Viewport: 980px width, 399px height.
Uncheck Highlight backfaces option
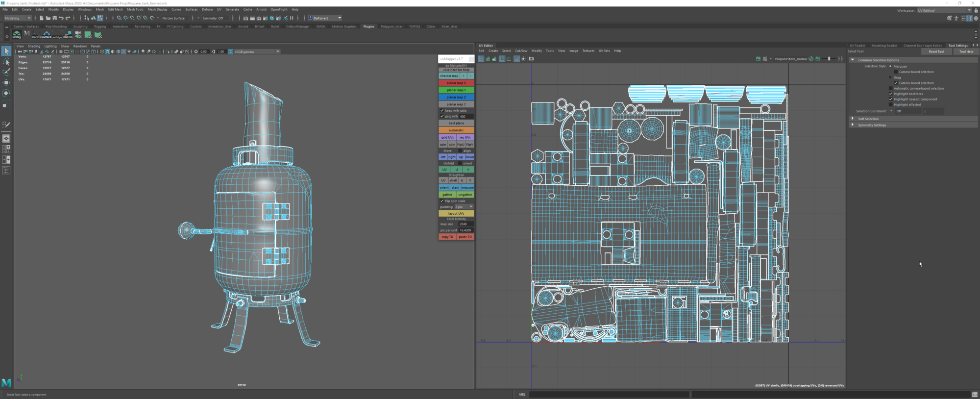click(x=891, y=94)
